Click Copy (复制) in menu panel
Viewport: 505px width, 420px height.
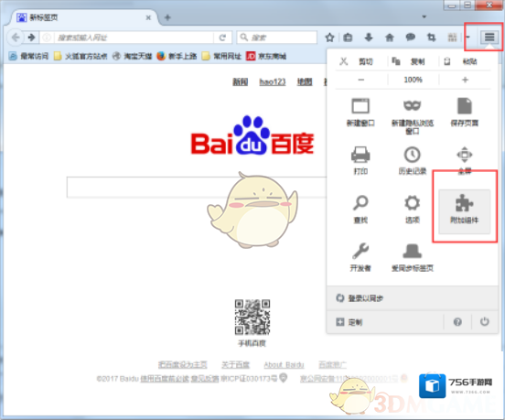click(x=413, y=61)
